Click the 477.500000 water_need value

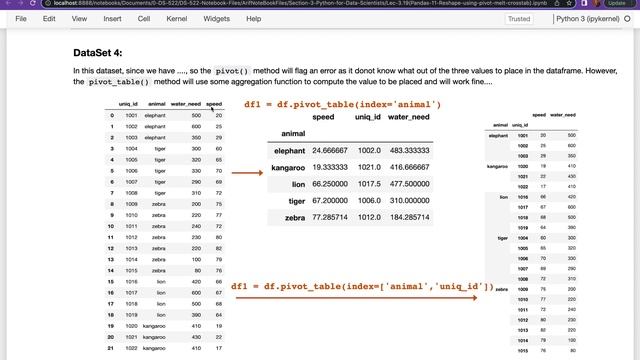click(x=409, y=184)
